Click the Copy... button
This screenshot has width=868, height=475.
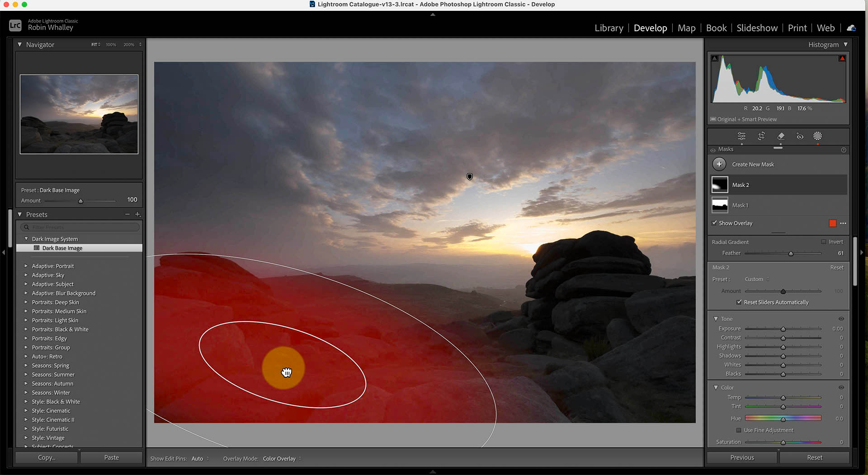[47, 457]
